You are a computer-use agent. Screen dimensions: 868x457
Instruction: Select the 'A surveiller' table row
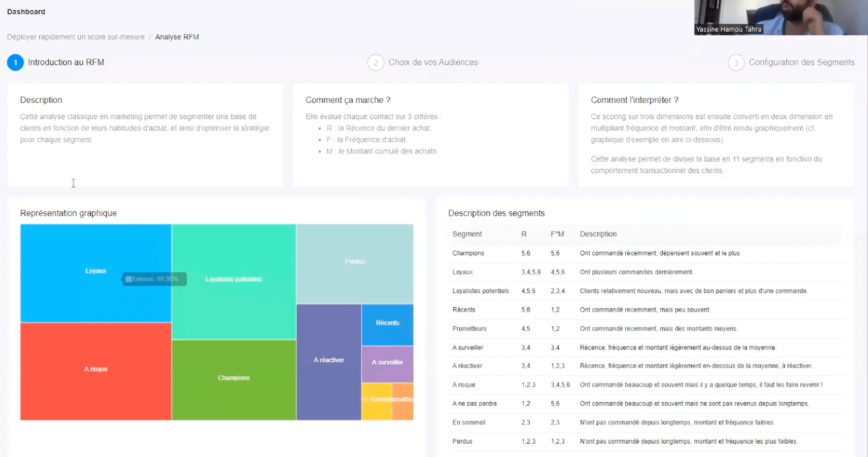647,347
